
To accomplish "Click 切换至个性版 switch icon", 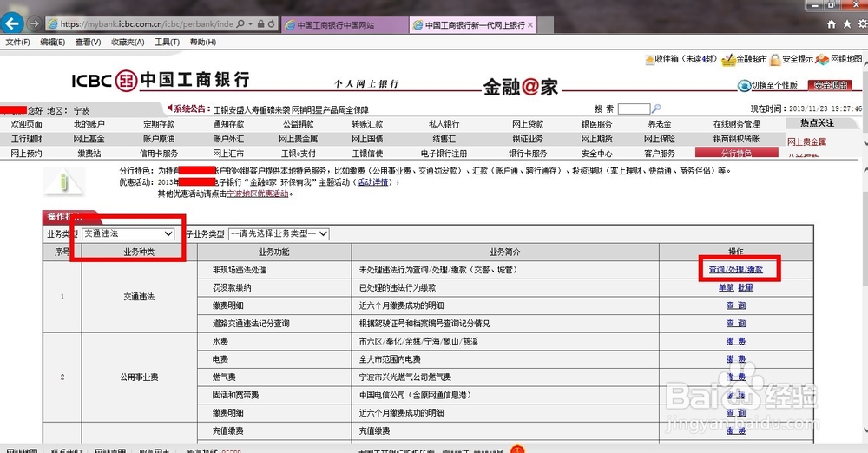I will click(x=768, y=85).
